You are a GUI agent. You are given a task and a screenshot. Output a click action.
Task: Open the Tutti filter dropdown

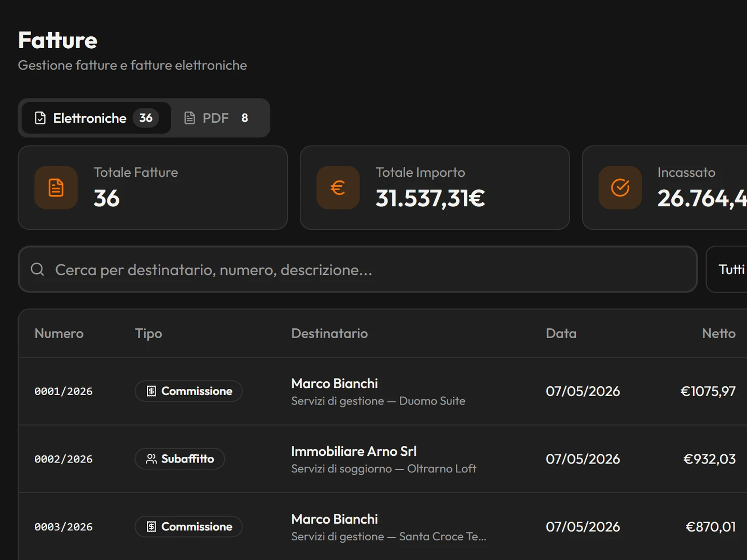pyautogui.click(x=727, y=269)
